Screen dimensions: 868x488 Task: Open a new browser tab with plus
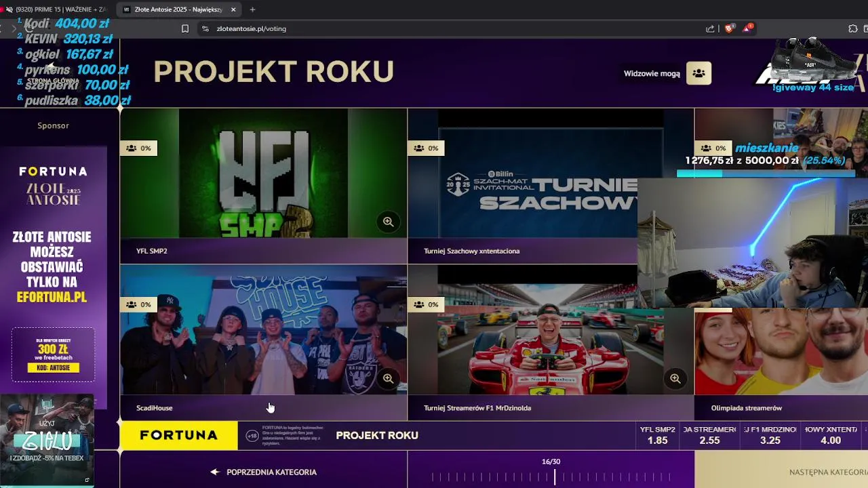point(252,9)
